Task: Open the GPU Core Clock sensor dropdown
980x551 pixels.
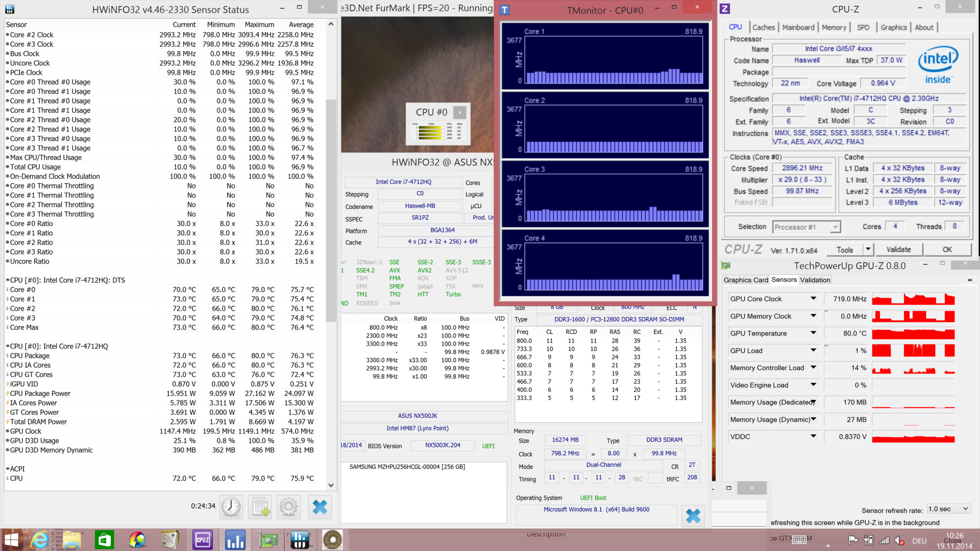Action: click(813, 299)
